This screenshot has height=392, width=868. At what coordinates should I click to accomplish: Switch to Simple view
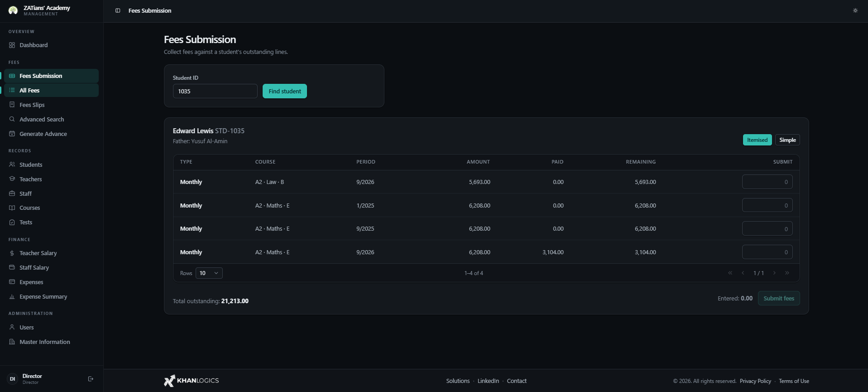[x=787, y=140]
